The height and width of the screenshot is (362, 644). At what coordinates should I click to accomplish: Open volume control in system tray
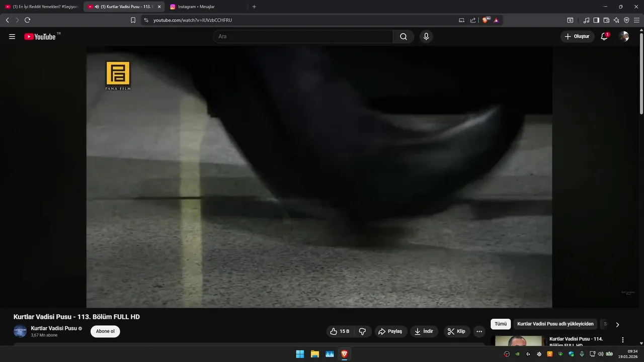(x=600, y=354)
